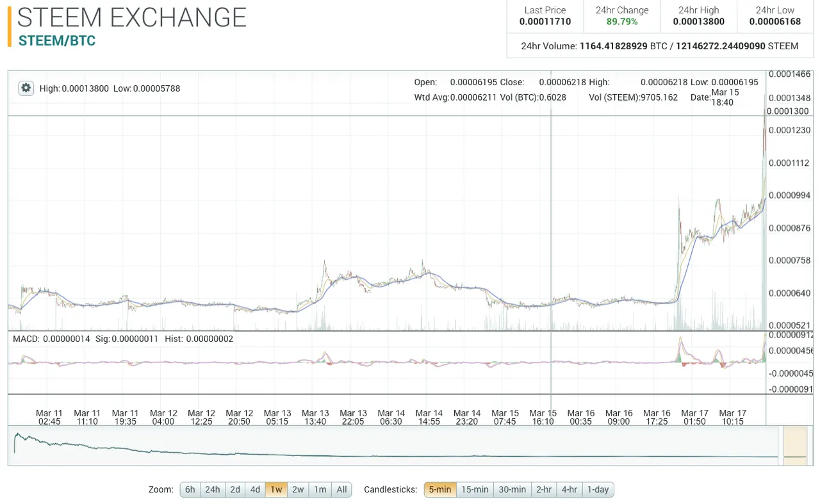
Task: Click the 0.0000640 price axis label
Action: click(790, 293)
